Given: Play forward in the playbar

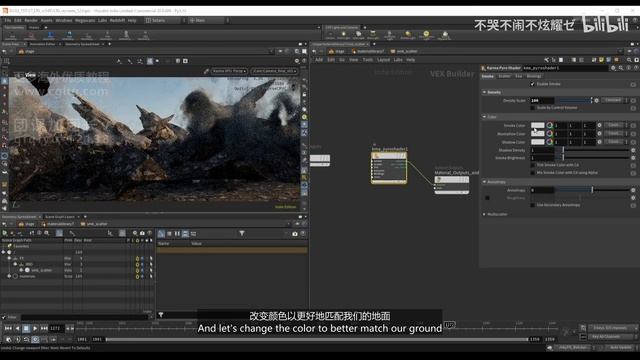Looking at the screenshot, I should (x=35, y=328).
